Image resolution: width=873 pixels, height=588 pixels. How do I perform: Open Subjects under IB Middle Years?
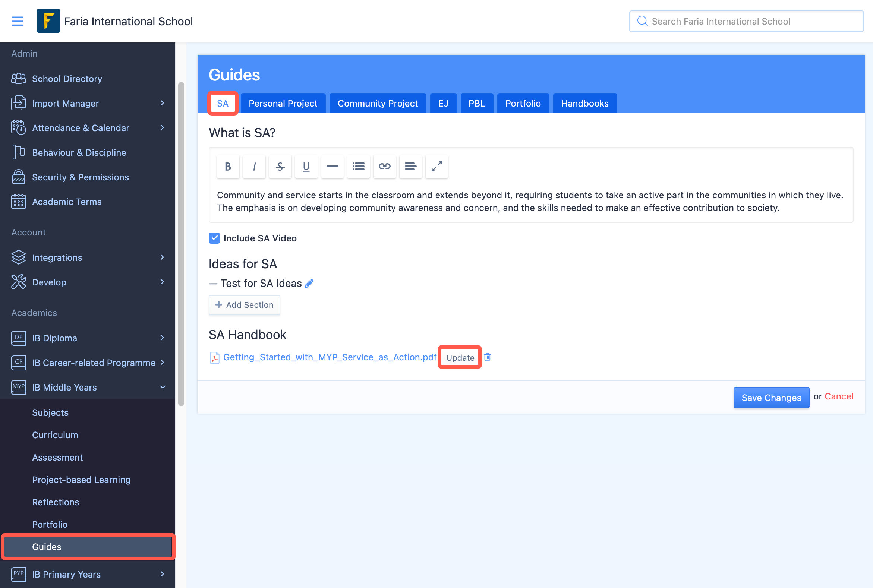(50, 413)
